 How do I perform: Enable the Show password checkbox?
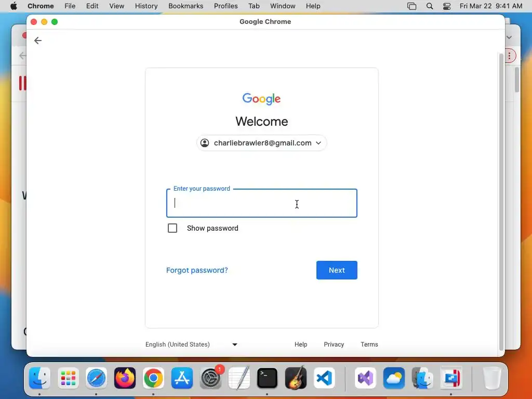(x=172, y=228)
